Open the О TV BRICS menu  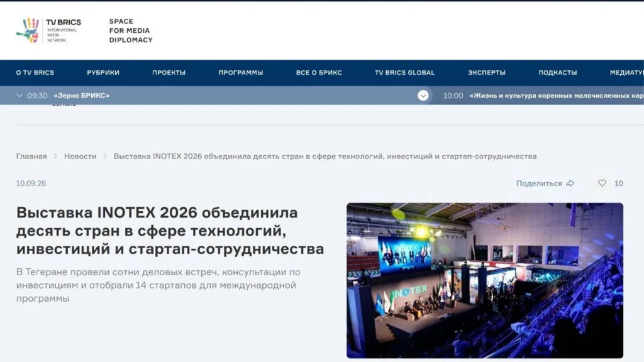coord(35,73)
